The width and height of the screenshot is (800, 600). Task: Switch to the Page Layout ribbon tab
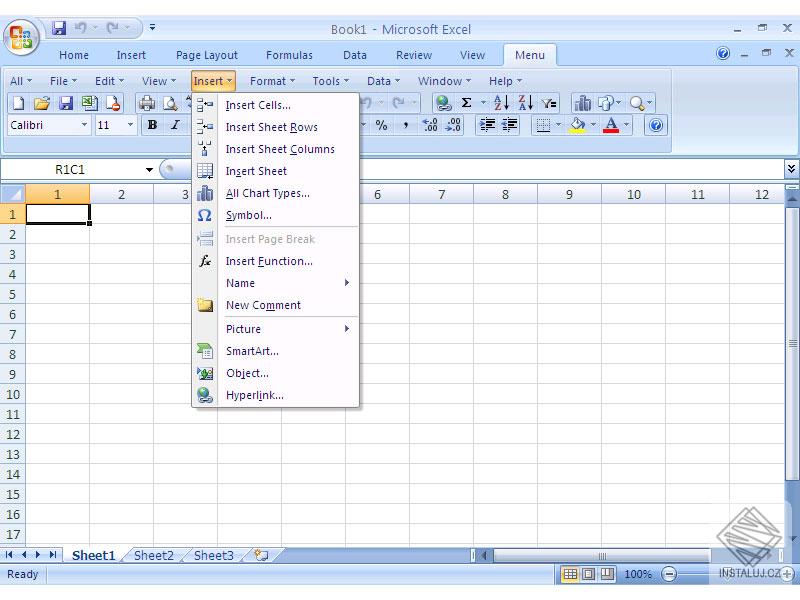[x=207, y=55]
